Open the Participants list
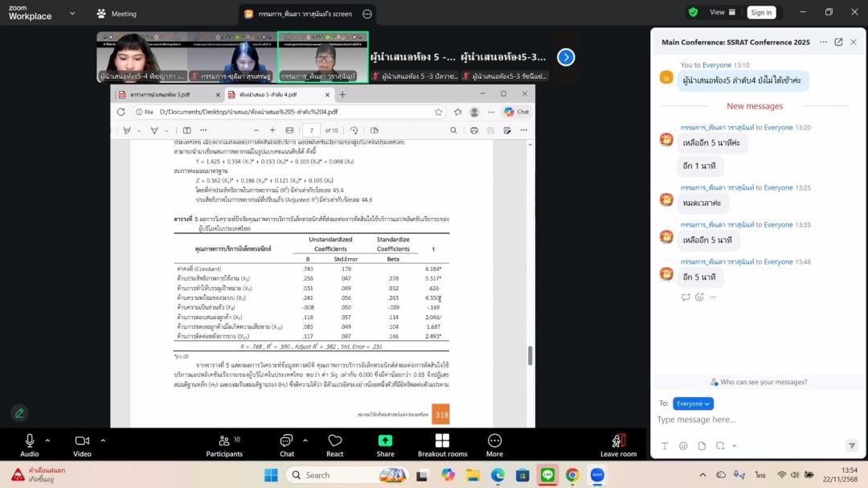This screenshot has width=868, height=488. point(224,445)
